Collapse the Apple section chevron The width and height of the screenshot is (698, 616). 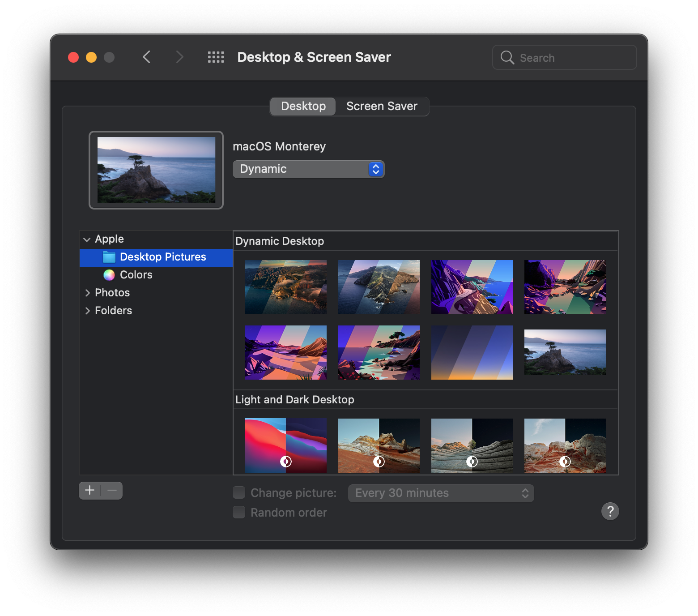[x=87, y=240]
